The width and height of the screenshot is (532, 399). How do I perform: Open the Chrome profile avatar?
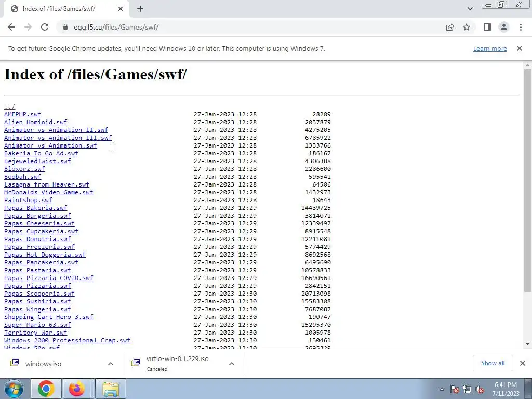(x=504, y=27)
